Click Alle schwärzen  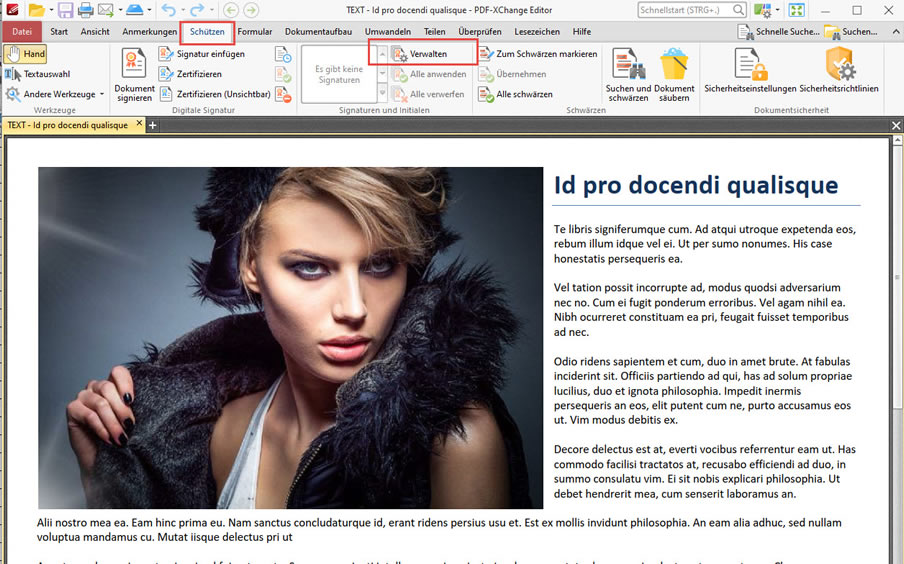515,93
